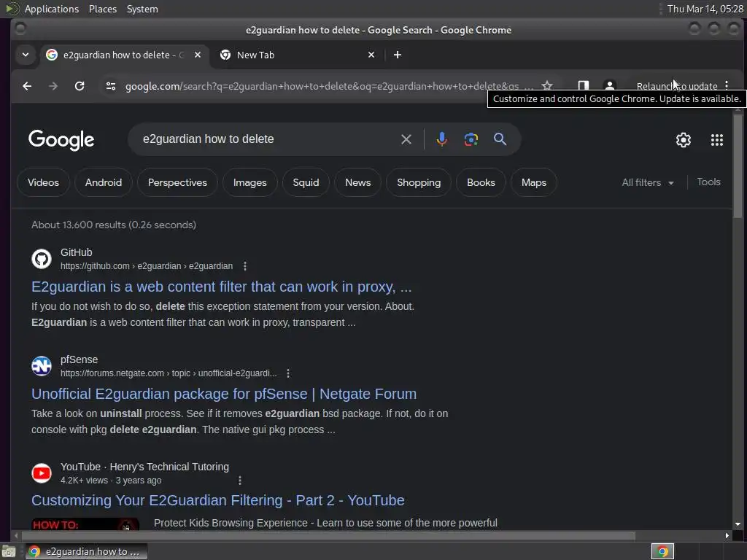Open the search Tools options

708,182
